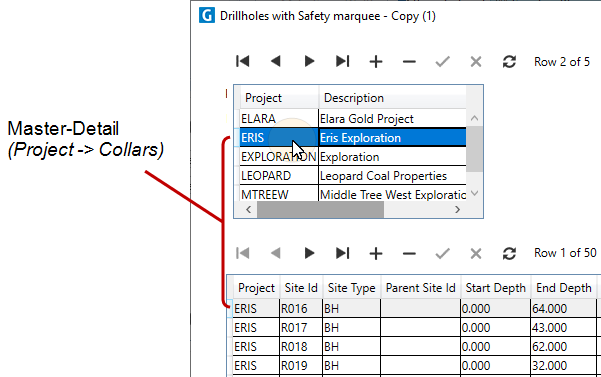Click empty Parent Site Id cell for R016
The width and height of the screenshot is (601, 377).
coord(420,308)
